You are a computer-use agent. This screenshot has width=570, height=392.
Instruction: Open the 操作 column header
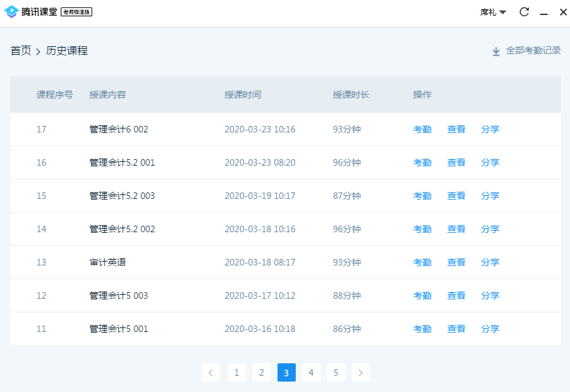click(422, 94)
